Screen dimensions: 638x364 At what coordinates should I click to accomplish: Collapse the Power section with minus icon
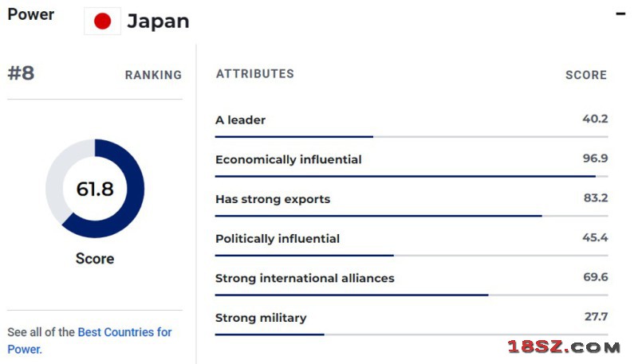coord(620,14)
